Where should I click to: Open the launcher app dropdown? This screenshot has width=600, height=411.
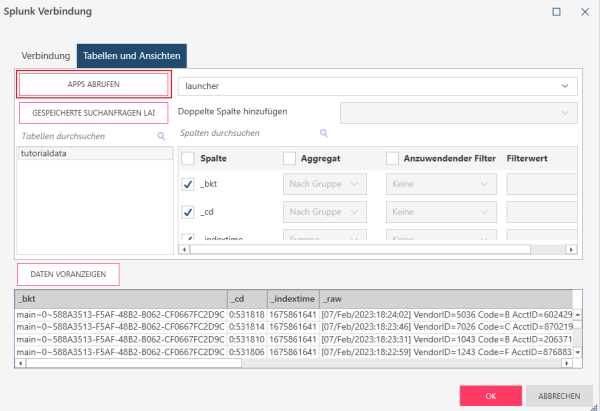click(x=378, y=87)
